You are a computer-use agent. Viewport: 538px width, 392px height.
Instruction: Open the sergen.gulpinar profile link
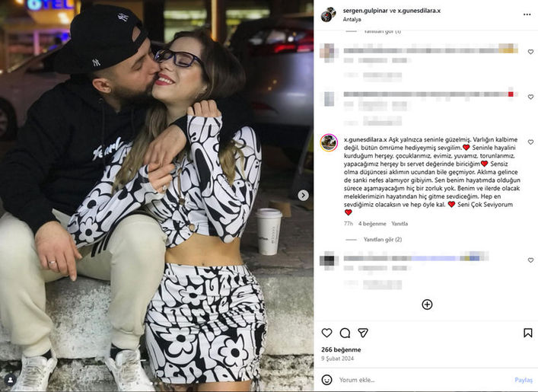[x=365, y=11]
